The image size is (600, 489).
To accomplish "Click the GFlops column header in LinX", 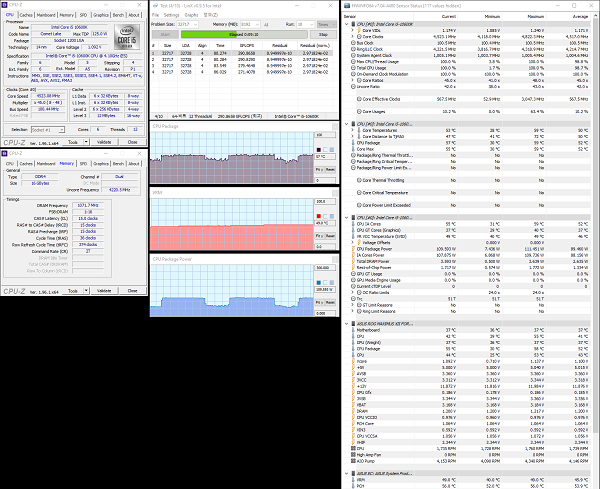I will 247,46.
